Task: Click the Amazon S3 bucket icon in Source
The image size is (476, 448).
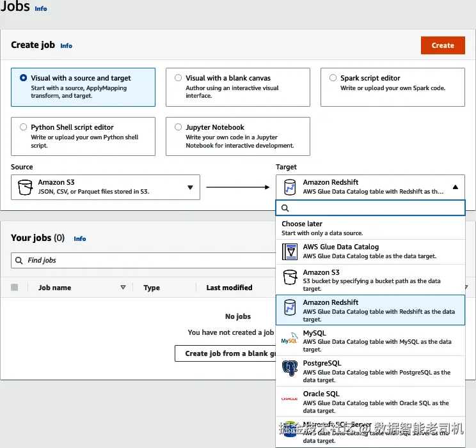Action: coord(26,187)
